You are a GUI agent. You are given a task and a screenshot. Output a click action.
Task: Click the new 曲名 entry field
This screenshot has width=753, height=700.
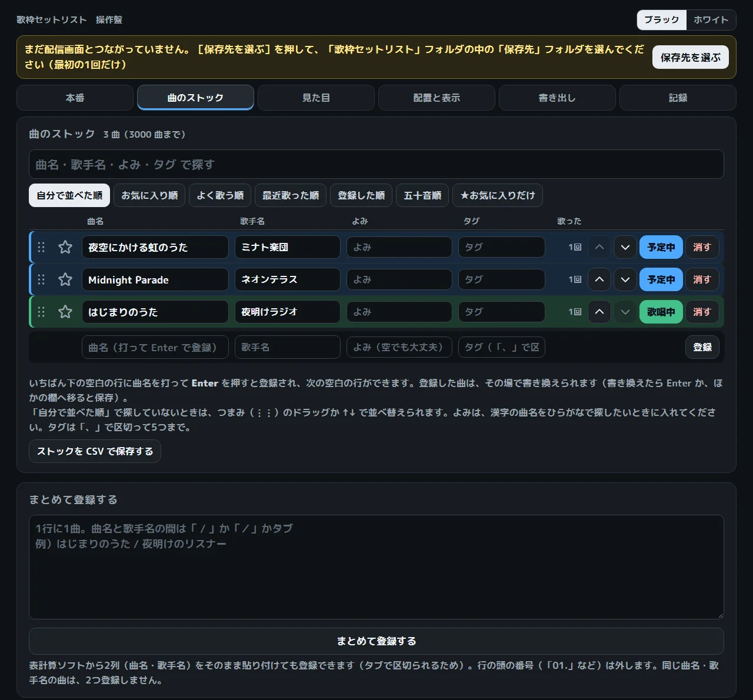[155, 347]
